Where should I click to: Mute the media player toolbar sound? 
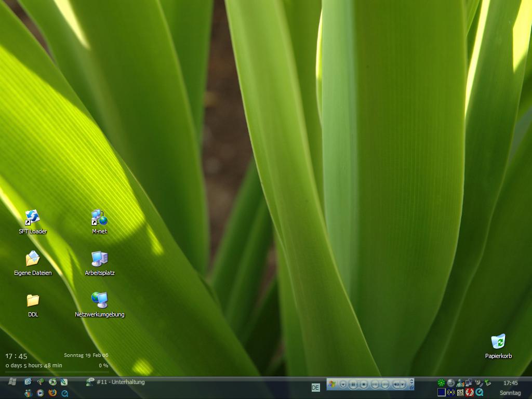[x=396, y=384]
